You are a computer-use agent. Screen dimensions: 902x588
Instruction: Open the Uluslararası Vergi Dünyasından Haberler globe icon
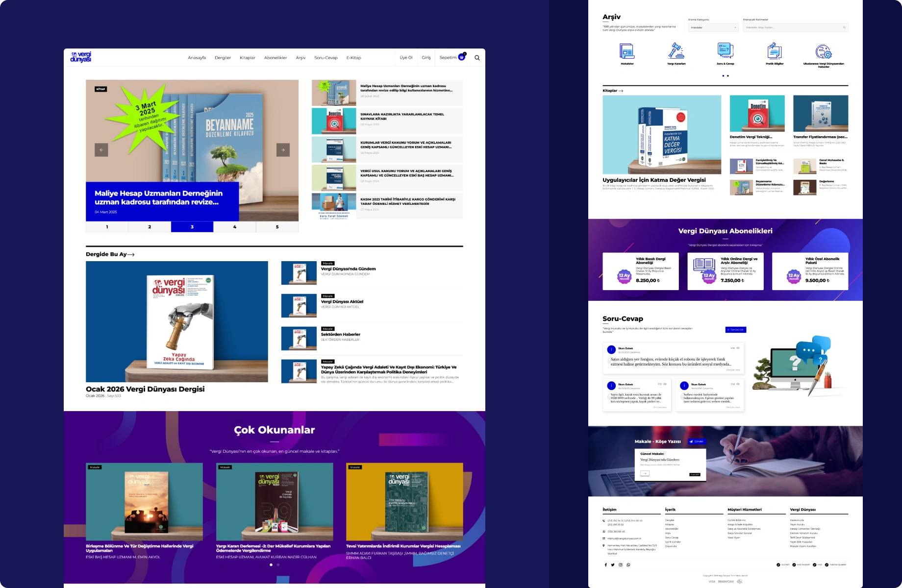824,51
